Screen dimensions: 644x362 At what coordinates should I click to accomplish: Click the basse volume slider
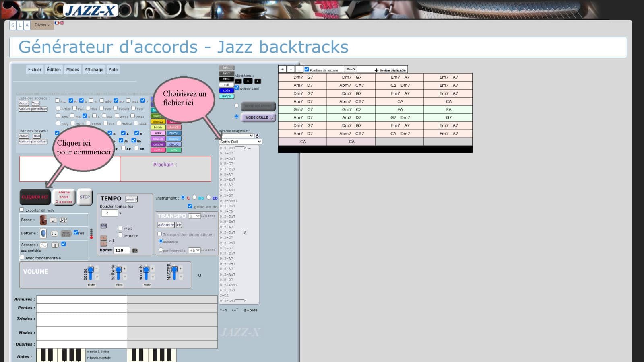[x=91, y=272]
